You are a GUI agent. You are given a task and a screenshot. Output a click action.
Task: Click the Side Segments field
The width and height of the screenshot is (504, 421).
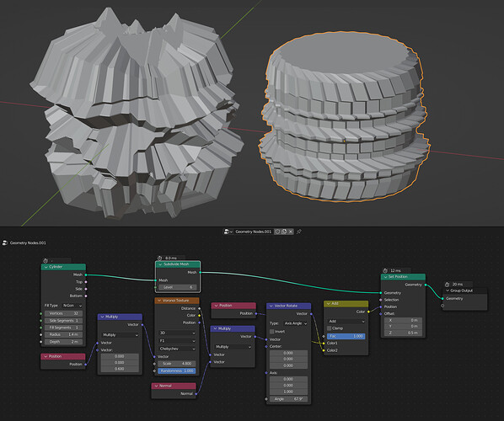tap(64, 321)
